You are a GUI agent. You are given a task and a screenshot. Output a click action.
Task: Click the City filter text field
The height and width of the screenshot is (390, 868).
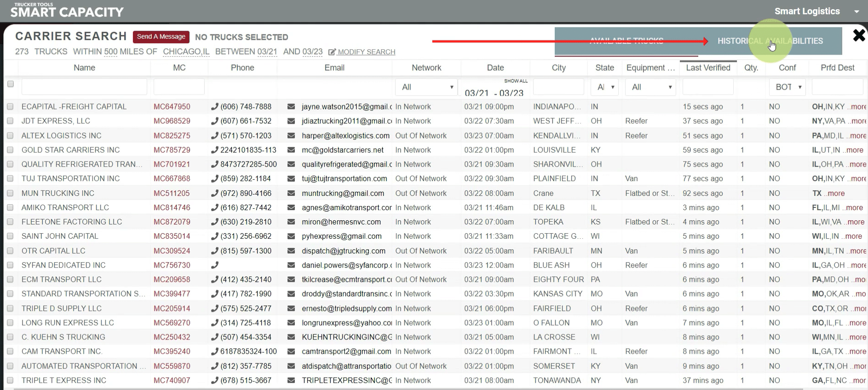pyautogui.click(x=558, y=87)
